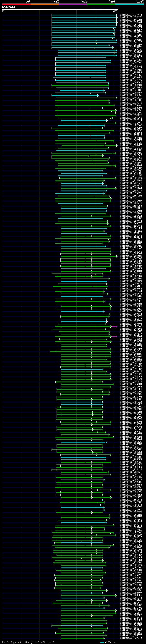Screen dimensions: 146x644
Task: Select the UniRef100_Q2PJS2 label
Action: tap(131, 60)
